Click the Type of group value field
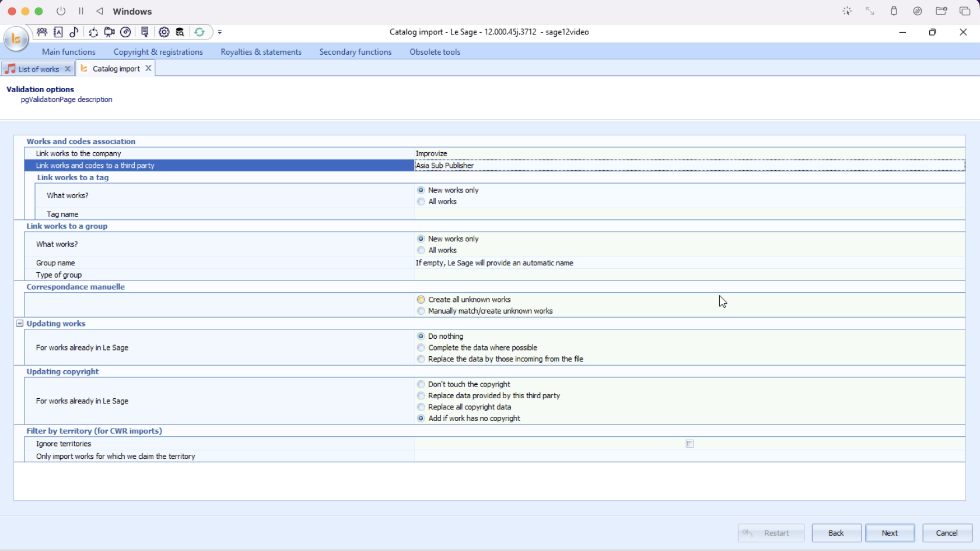980x551 pixels. coord(689,275)
